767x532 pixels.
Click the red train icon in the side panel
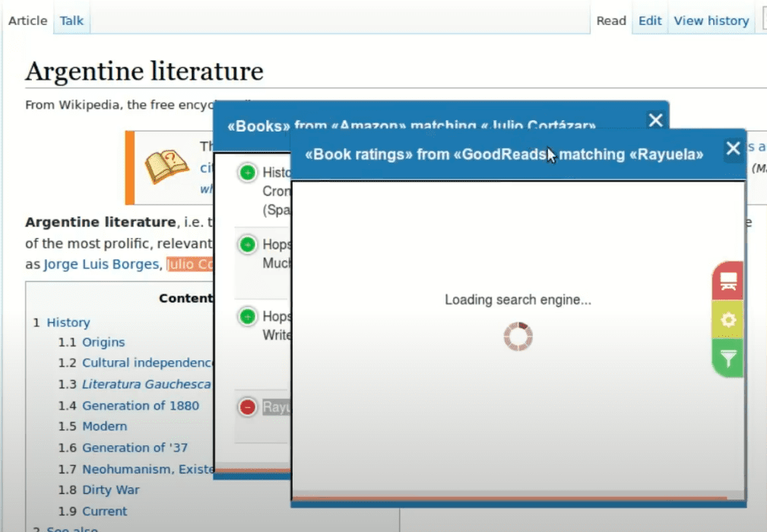(x=728, y=280)
